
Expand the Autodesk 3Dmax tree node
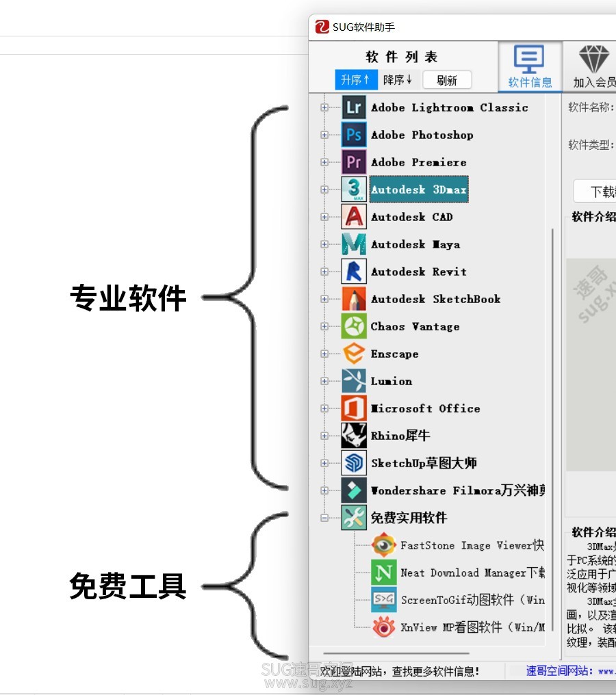point(324,189)
